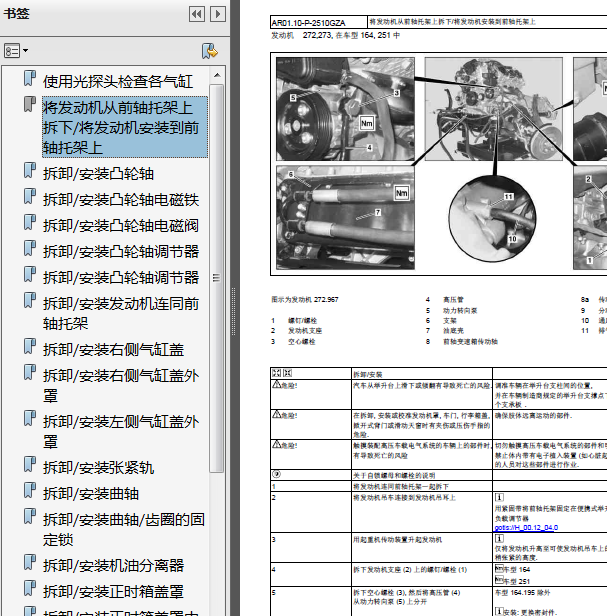This screenshot has height=616, width=607.
Task: Click the power steering pump photo
Action: point(345,109)
